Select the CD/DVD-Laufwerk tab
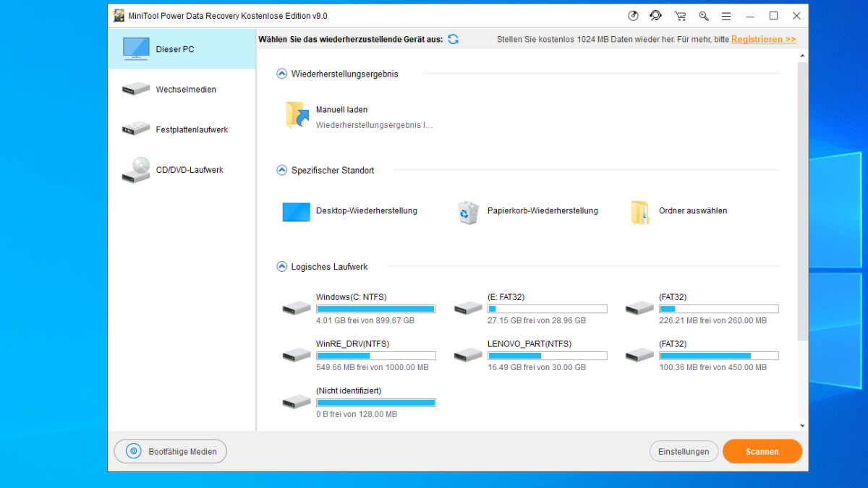Viewport: 868px width, 488px height. 182,170
